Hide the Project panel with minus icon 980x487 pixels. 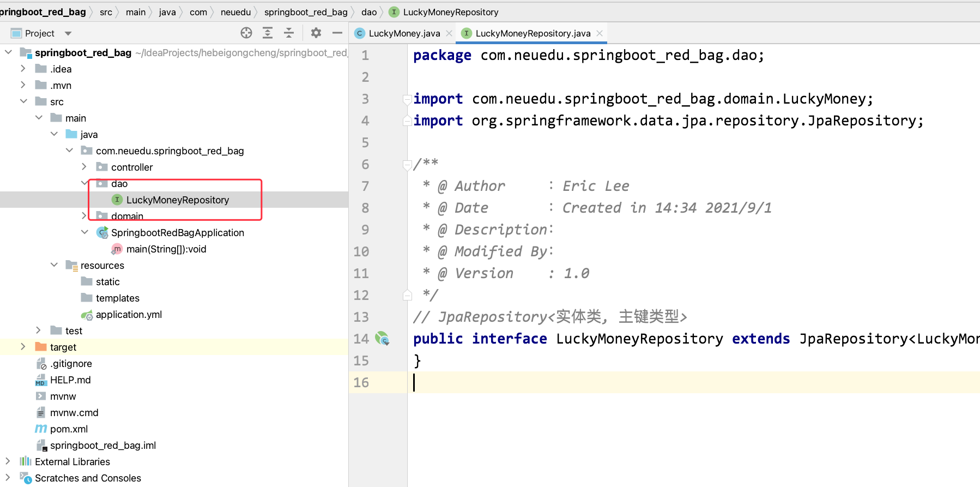(337, 33)
